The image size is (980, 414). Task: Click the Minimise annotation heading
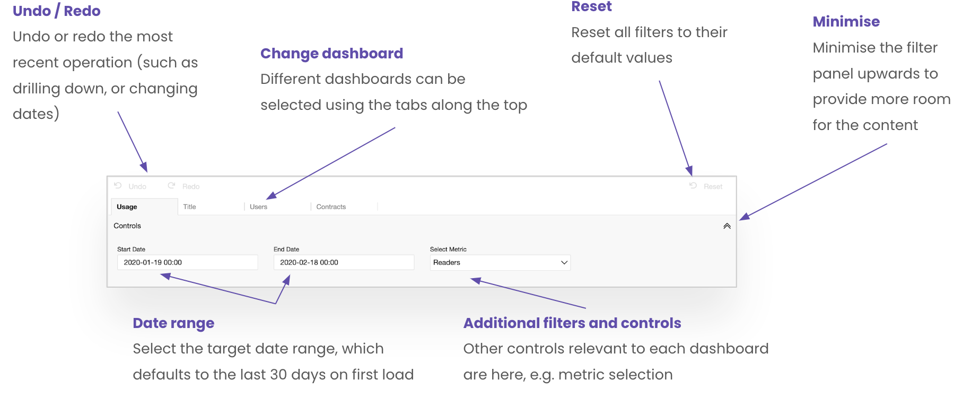846,22
